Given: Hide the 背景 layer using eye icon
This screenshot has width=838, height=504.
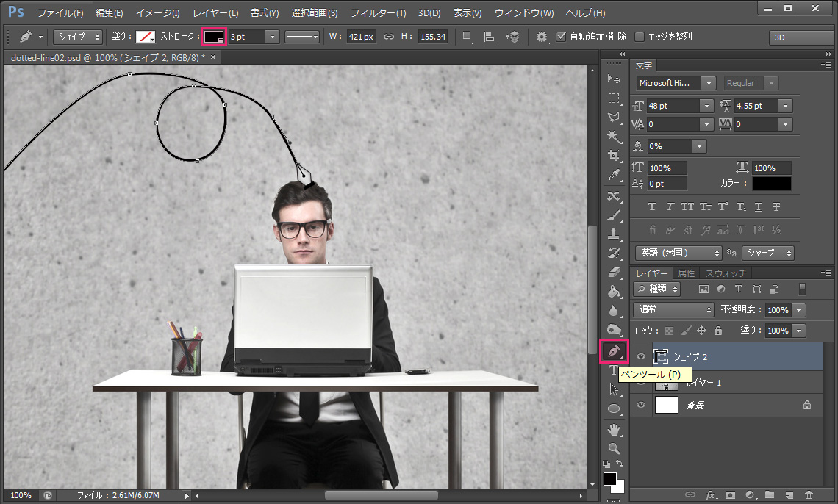Looking at the screenshot, I should (641, 405).
